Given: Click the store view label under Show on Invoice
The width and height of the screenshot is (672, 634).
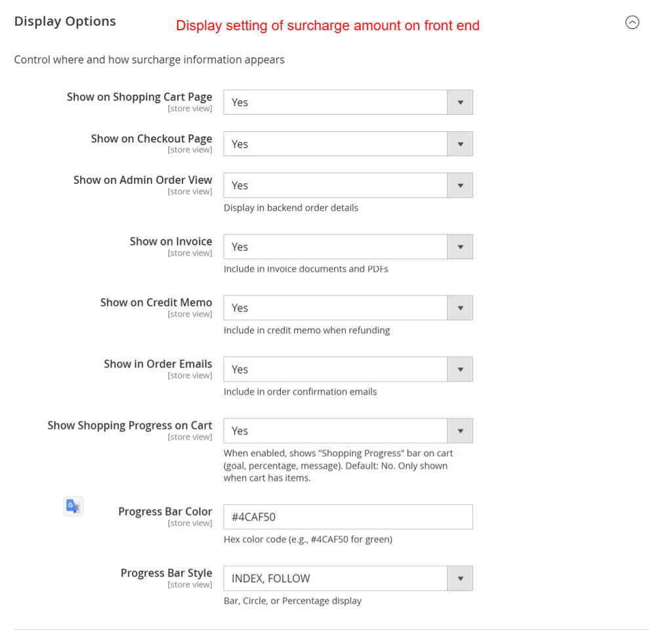Looking at the screenshot, I should pyautogui.click(x=190, y=252).
